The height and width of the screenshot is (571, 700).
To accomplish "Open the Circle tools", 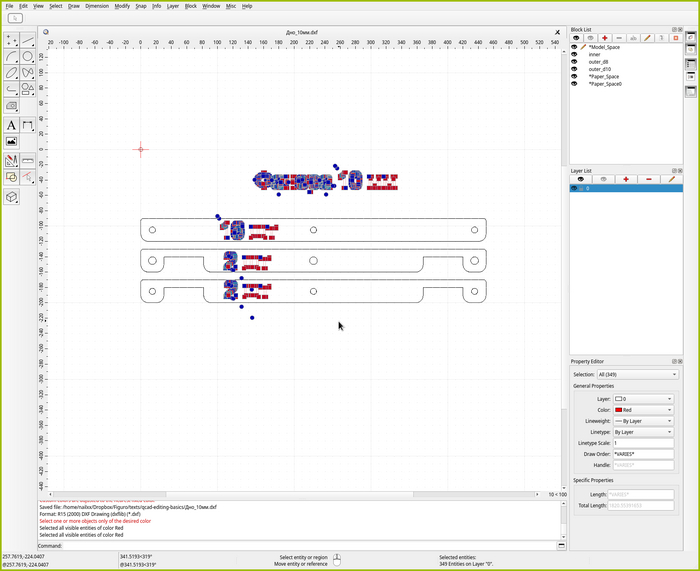I will (28, 56).
